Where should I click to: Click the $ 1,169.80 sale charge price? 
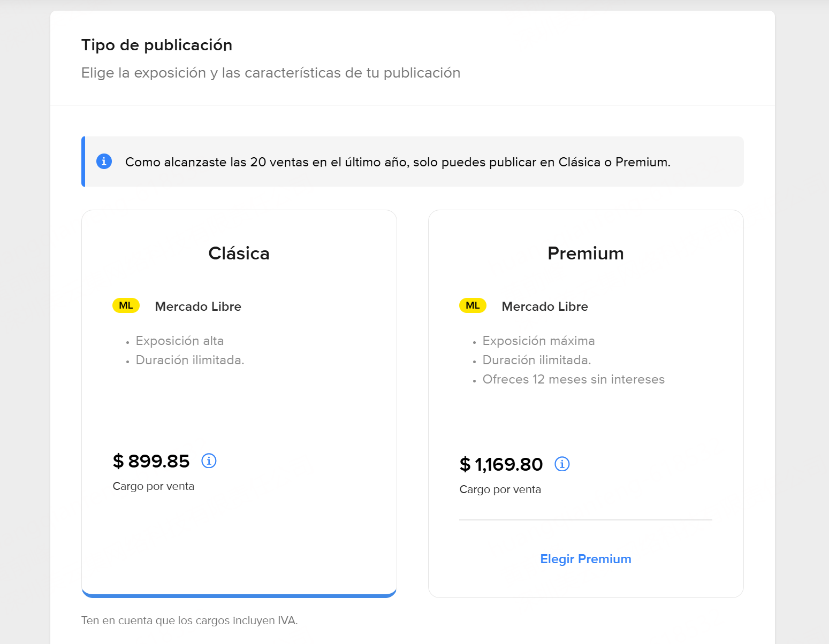point(501,464)
